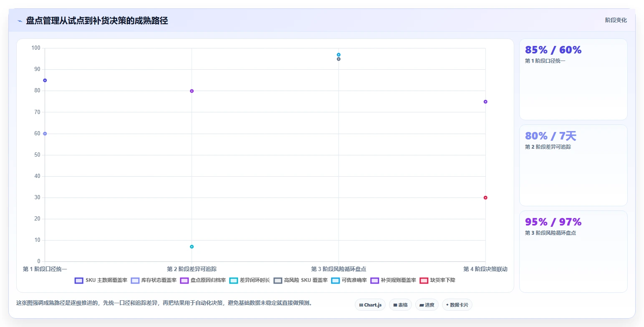Click the 进度 tag
644x327 pixels.
pyautogui.click(x=427, y=305)
